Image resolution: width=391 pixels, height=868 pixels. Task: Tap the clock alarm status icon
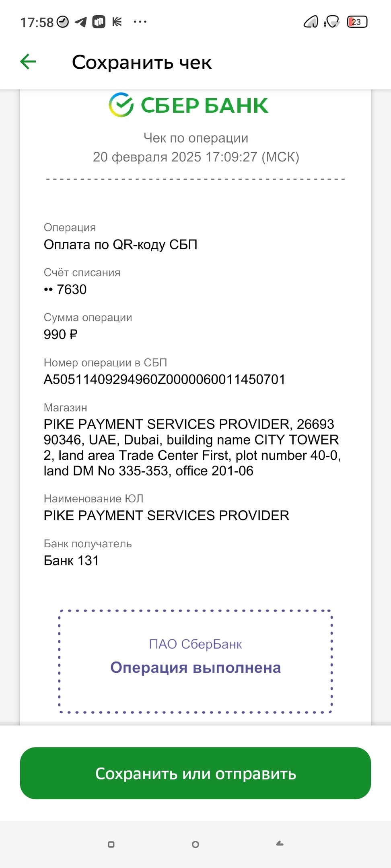coord(63,22)
